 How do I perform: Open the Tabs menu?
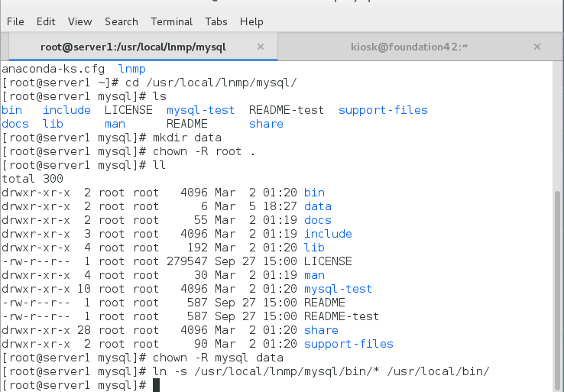pos(216,21)
